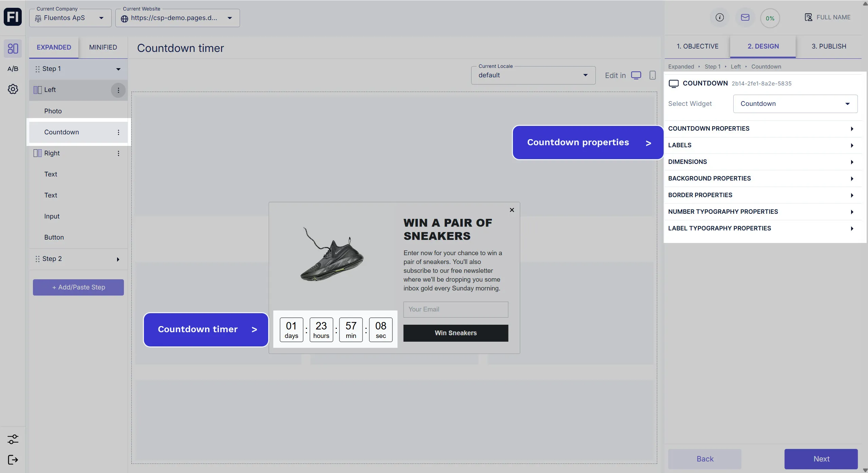Viewport: 868px width, 473px height.
Task: Click the A/B testing sidebar icon
Action: pos(13,69)
